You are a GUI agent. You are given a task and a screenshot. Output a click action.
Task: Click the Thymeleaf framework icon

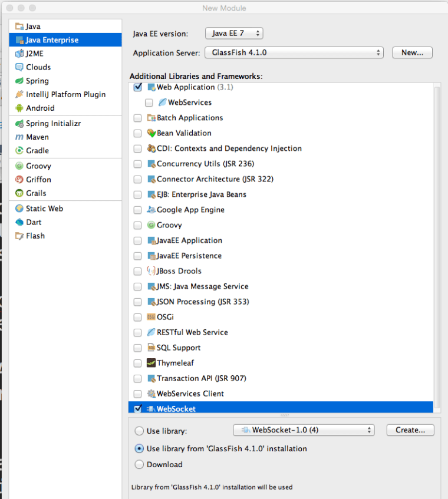(x=151, y=363)
